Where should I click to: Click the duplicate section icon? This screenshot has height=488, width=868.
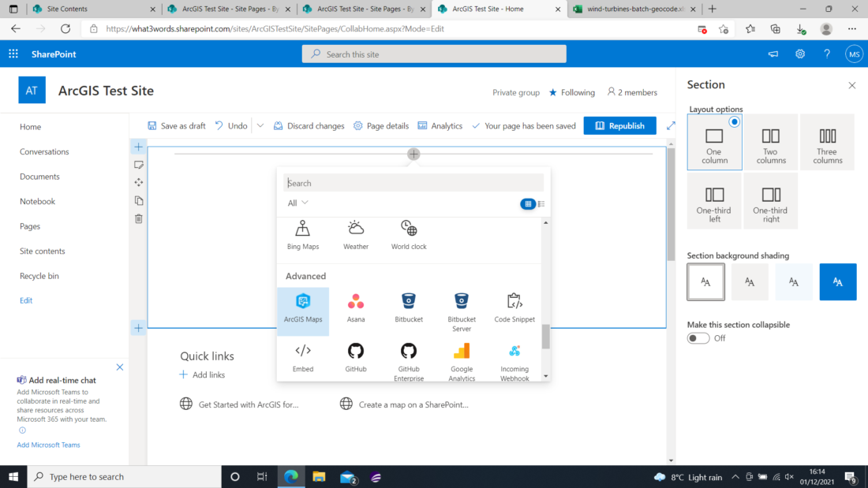[x=138, y=200]
